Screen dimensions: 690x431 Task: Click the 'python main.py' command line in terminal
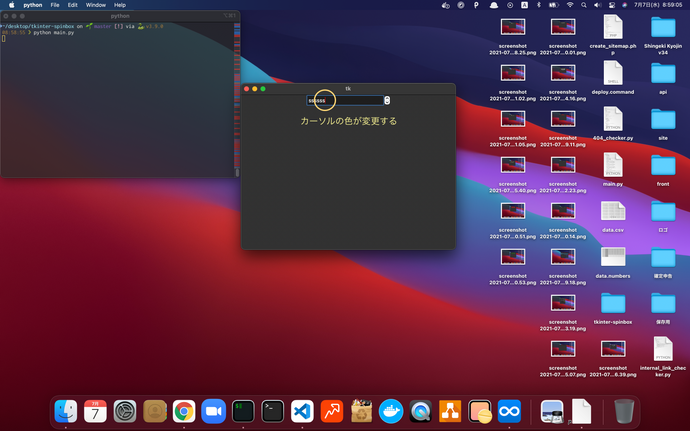coord(54,33)
